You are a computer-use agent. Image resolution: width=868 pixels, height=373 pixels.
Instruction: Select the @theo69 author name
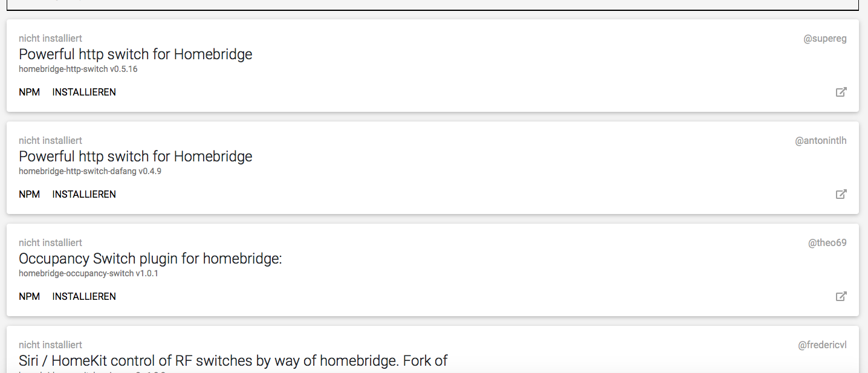coord(827,243)
